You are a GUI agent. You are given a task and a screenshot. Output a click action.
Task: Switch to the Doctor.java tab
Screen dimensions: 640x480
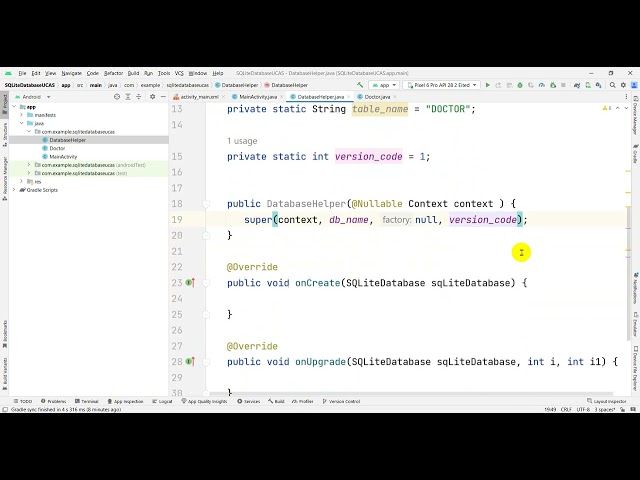point(377,97)
